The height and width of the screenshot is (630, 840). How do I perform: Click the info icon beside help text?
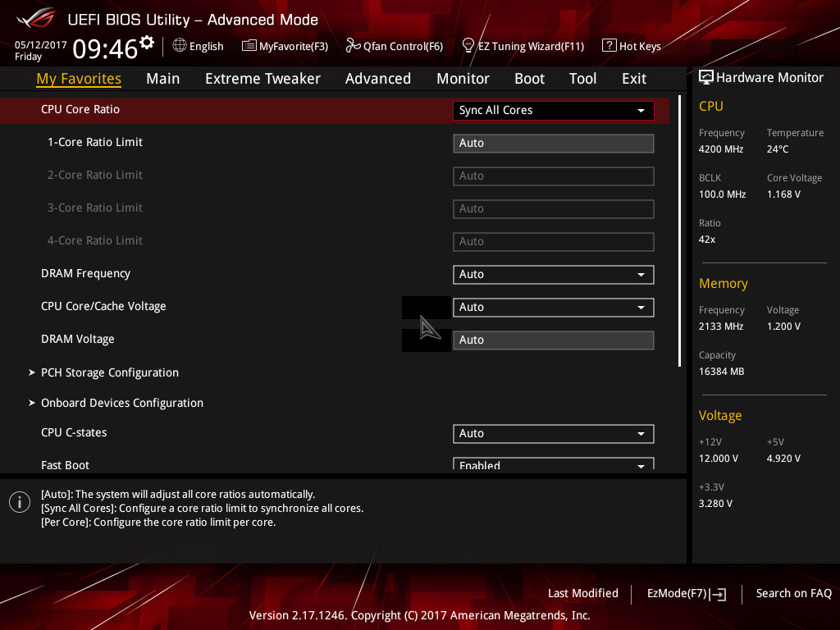pyautogui.click(x=20, y=502)
